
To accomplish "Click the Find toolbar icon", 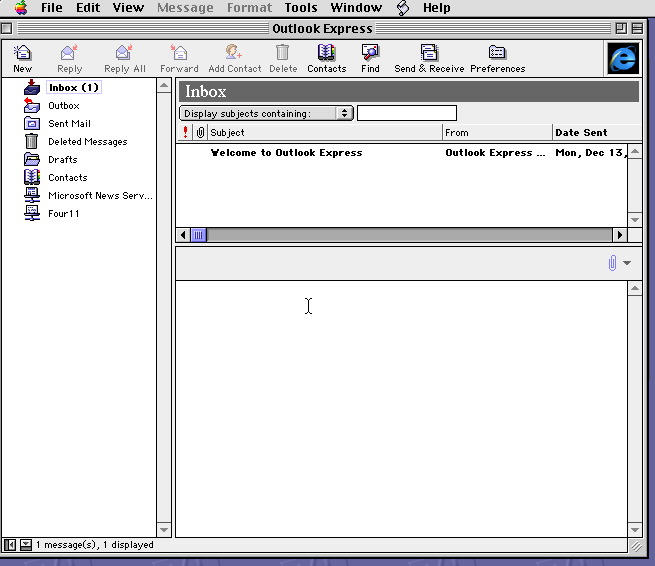I will coord(370,53).
